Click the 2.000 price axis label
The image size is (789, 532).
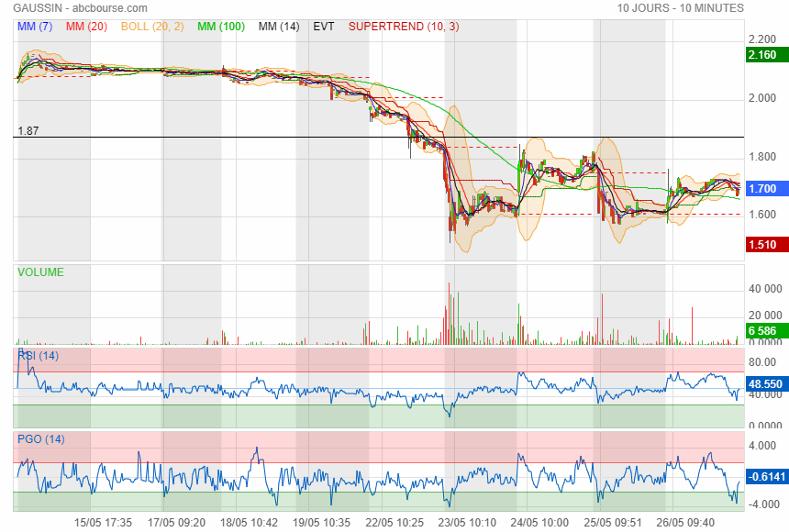pos(762,97)
